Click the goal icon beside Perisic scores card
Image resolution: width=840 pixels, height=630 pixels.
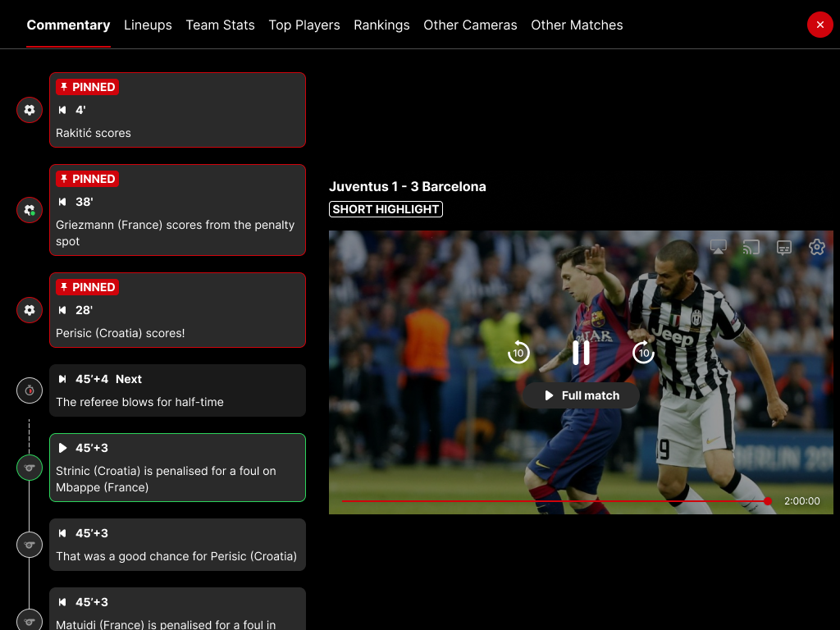[x=30, y=310]
